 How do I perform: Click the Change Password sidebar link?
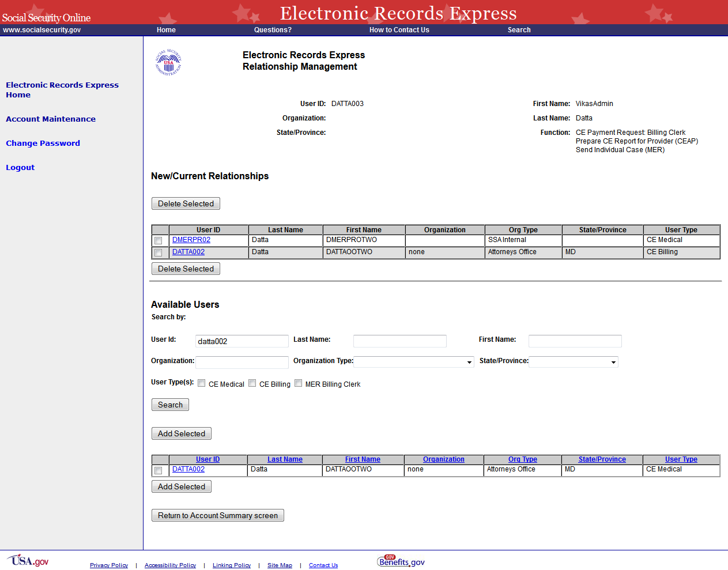click(x=43, y=143)
